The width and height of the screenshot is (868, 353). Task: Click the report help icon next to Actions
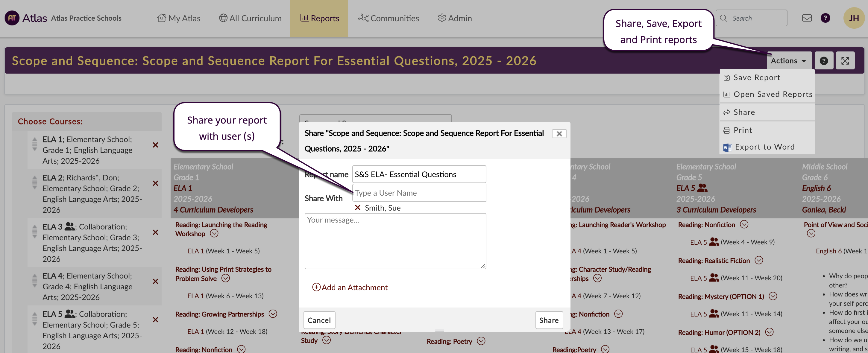point(823,61)
